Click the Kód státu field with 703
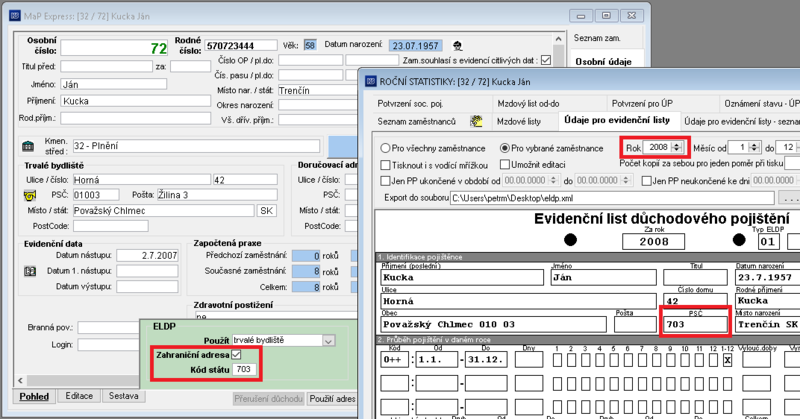 tap(244, 369)
